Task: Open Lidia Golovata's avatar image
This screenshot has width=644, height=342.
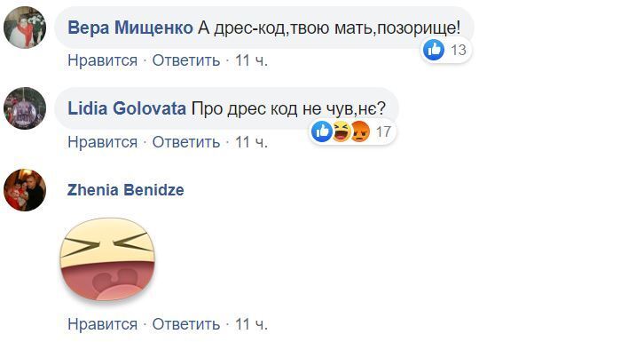Action: 25,108
